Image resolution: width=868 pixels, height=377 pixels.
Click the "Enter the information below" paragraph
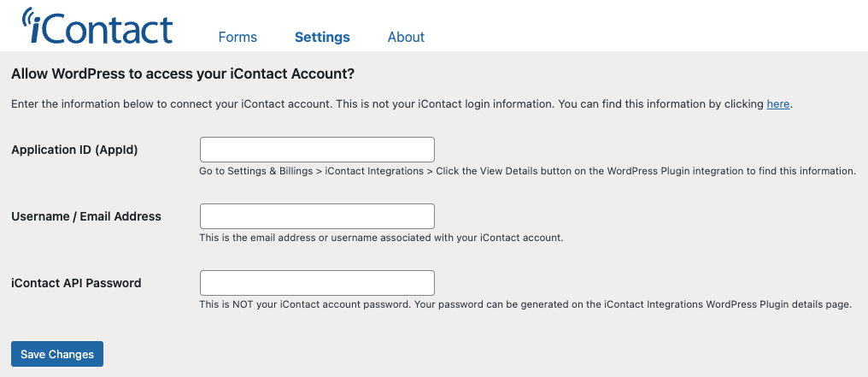click(402, 104)
